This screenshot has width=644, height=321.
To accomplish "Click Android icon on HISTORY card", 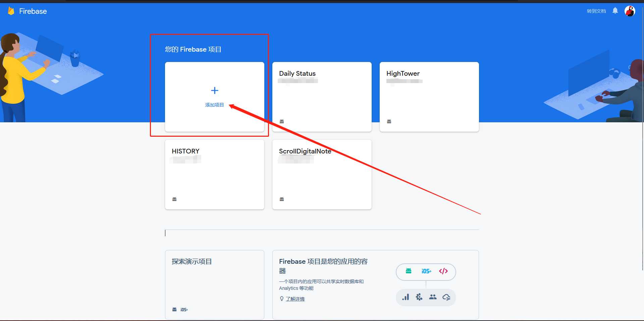I will (174, 199).
